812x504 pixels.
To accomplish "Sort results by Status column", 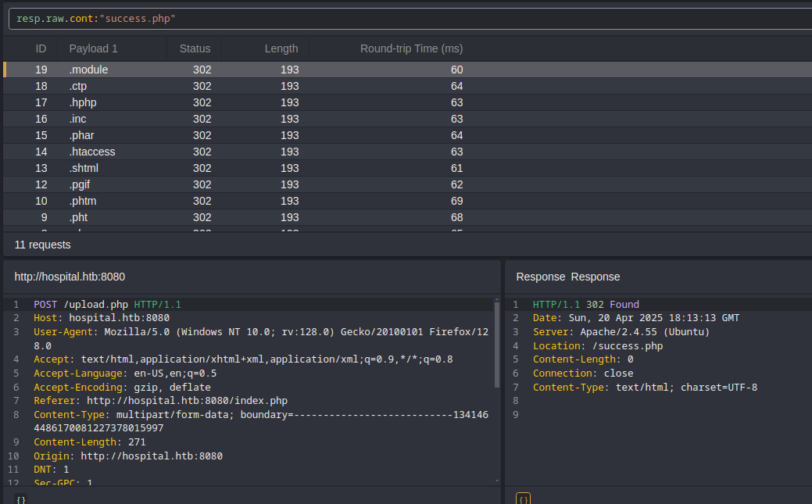I will (195, 48).
